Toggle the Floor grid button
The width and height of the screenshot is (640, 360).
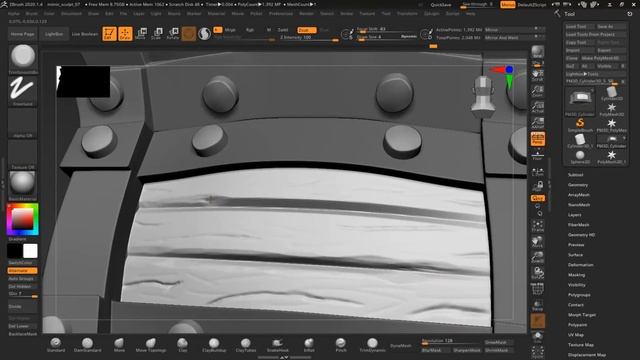click(538, 155)
